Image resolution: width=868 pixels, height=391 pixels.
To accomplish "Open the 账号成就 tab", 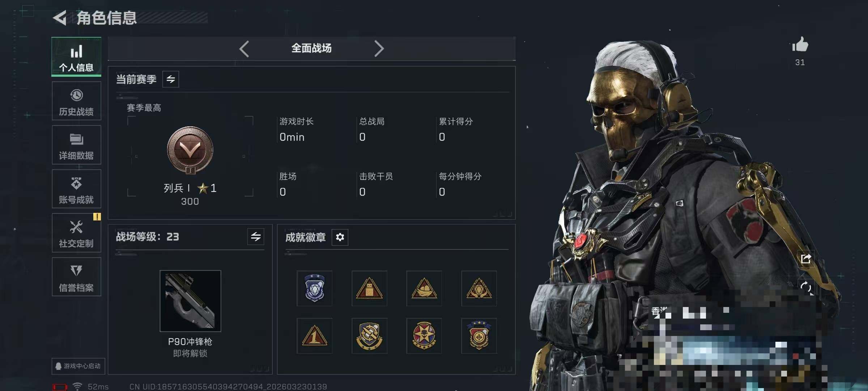I will coord(76,189).
